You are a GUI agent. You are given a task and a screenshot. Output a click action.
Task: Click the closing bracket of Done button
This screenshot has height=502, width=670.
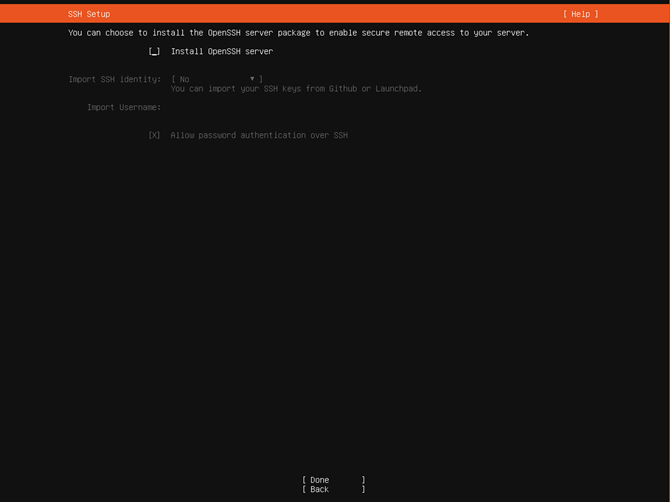(363, 480)
